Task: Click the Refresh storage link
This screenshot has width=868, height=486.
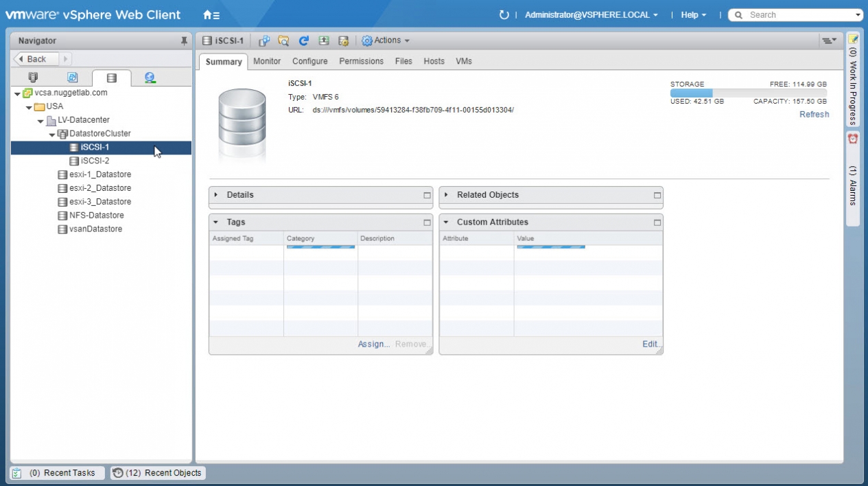Action: [x=814, y=115]
